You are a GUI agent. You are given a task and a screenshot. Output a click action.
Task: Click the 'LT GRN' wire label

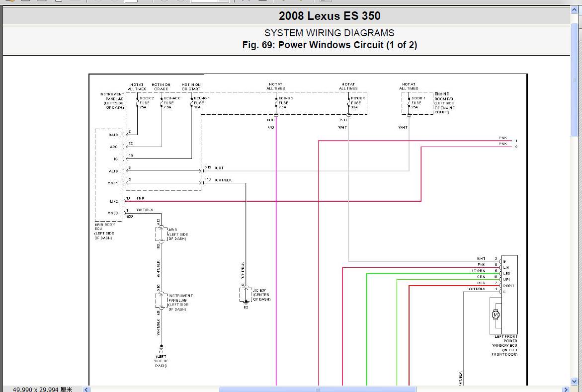click(479, 271)
